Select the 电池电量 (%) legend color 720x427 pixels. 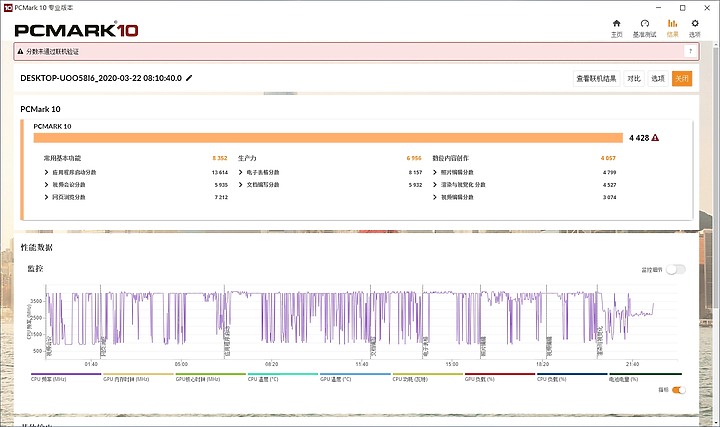point(645,374)
